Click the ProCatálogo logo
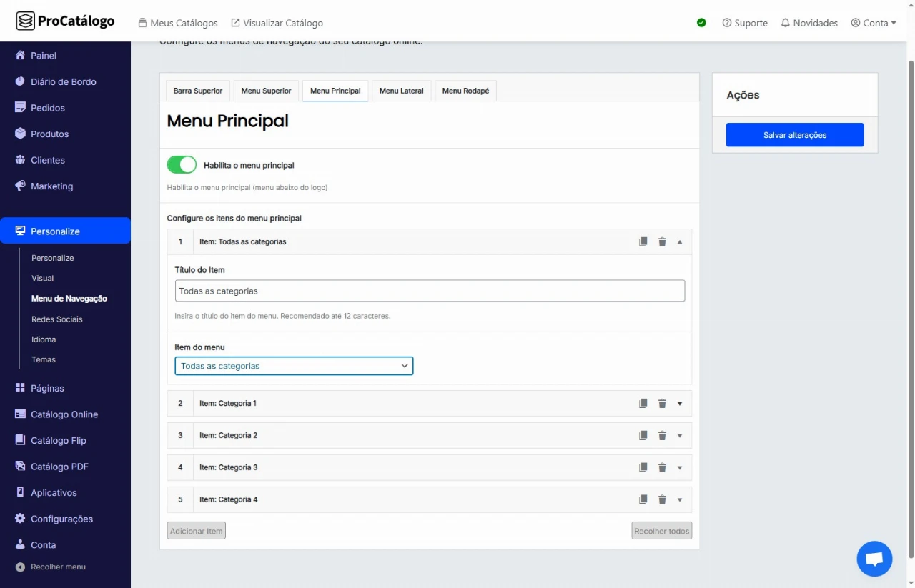Image resolution: width=915 pixels, height=588 pixels. [65, 21]
